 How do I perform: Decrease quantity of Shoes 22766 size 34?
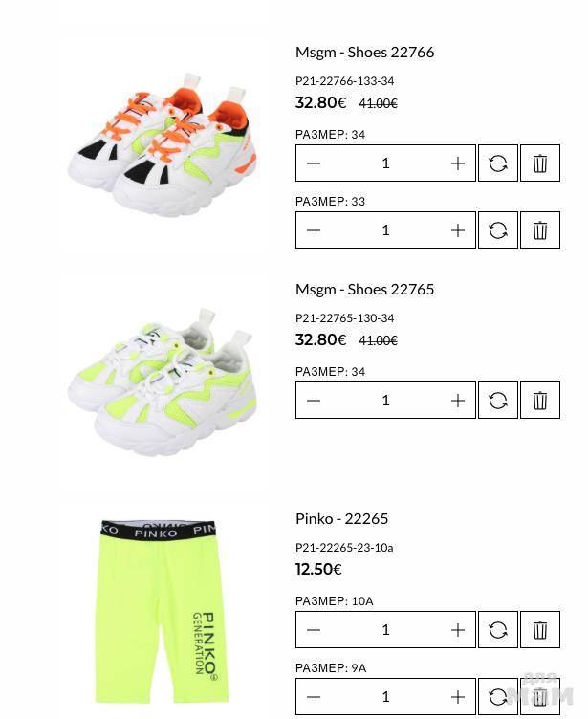[314, 163]
